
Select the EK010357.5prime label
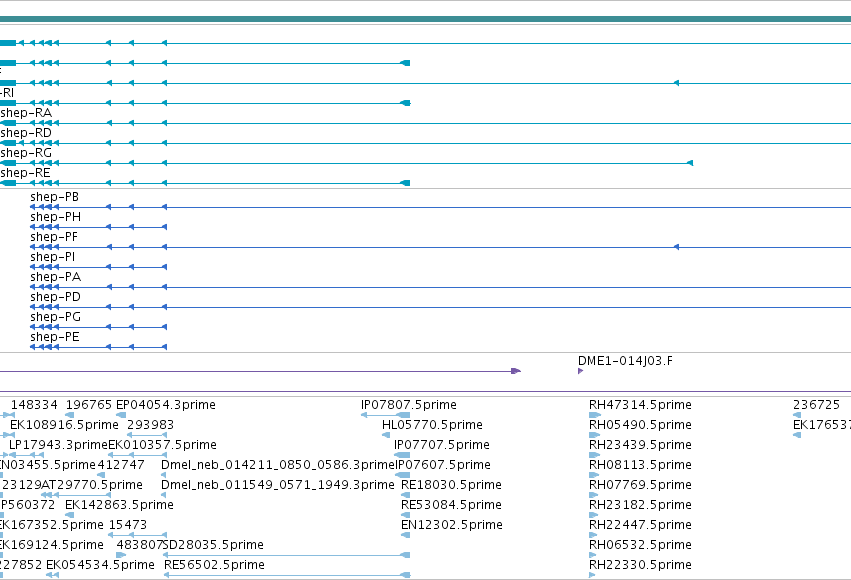click(x=163, y=445)
